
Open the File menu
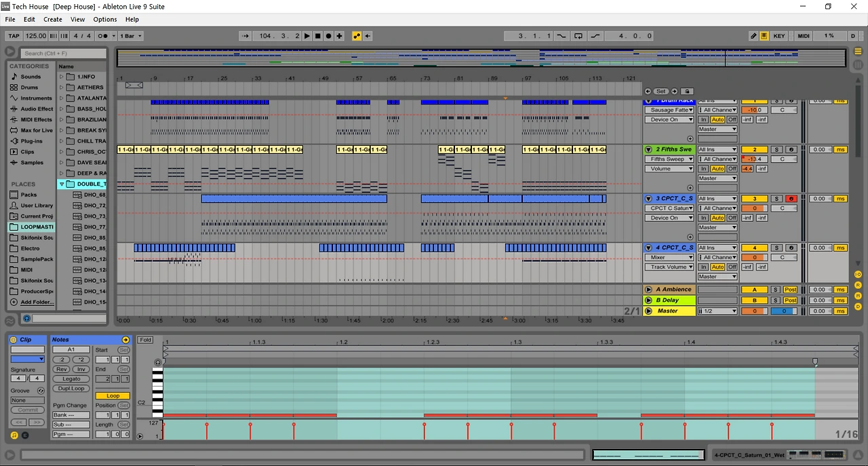click(x=10, y=20)
